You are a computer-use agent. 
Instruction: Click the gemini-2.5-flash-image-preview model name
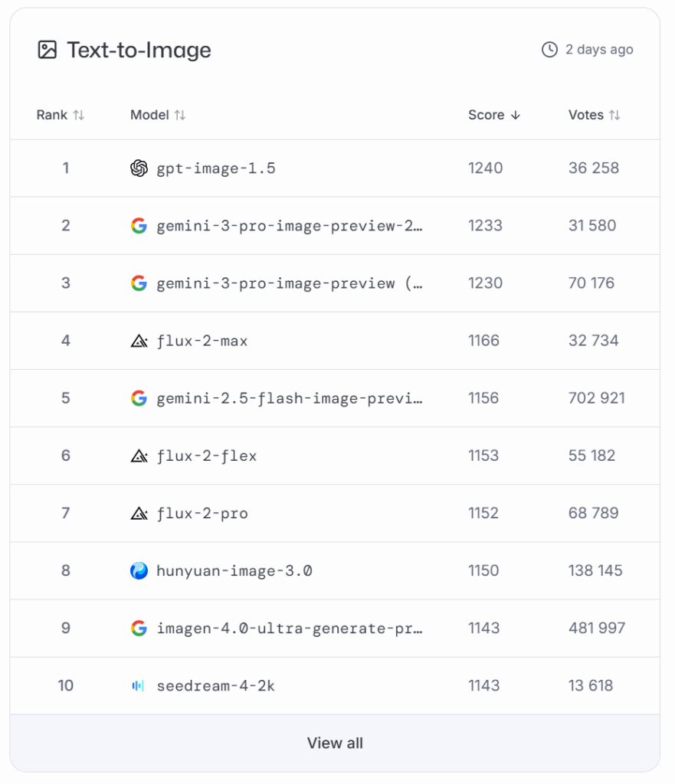point(290,398)
